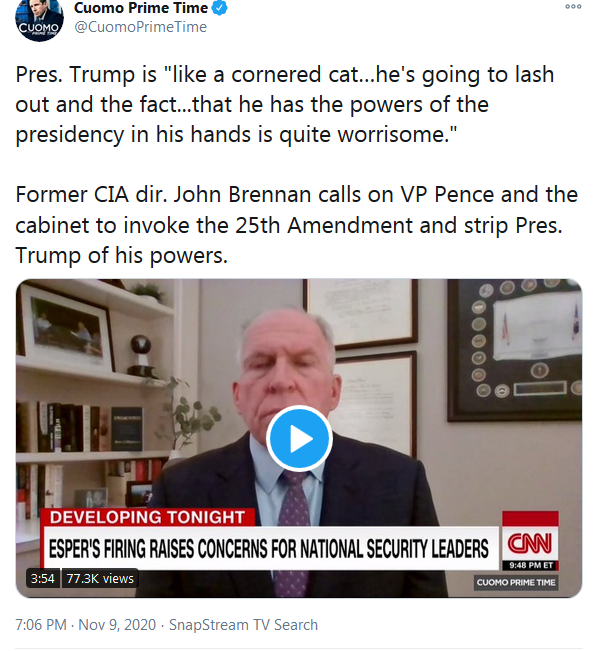The image size is (595, 651).
Task: Click the 77.3K views counter
Action: [x=100, y=578]
